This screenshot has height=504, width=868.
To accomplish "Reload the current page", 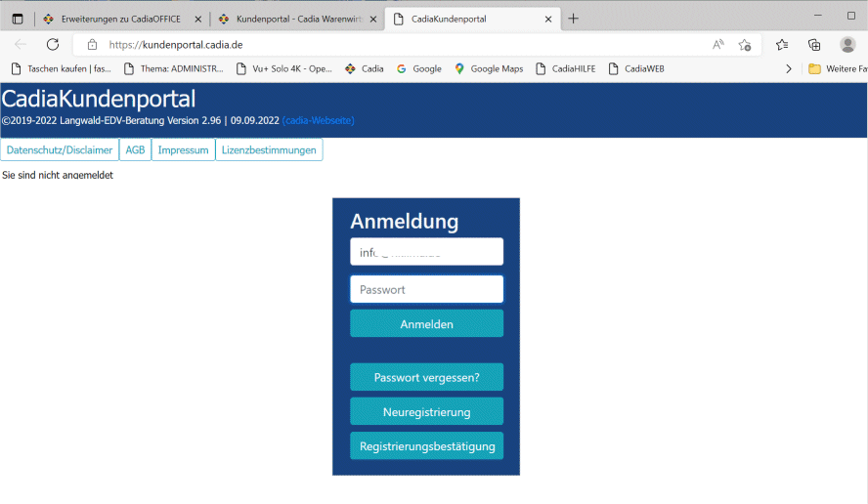I will click(x=53, y=44).
